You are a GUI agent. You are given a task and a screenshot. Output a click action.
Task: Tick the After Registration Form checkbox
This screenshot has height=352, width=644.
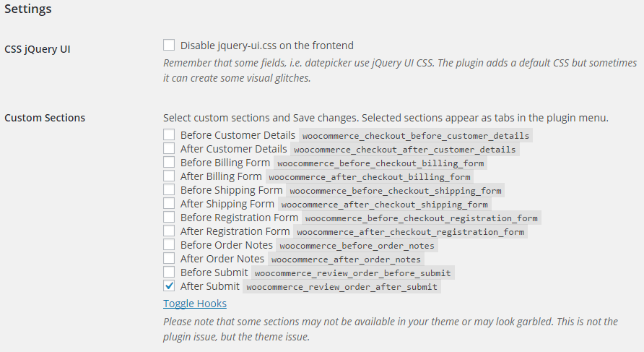coord(169,231)
